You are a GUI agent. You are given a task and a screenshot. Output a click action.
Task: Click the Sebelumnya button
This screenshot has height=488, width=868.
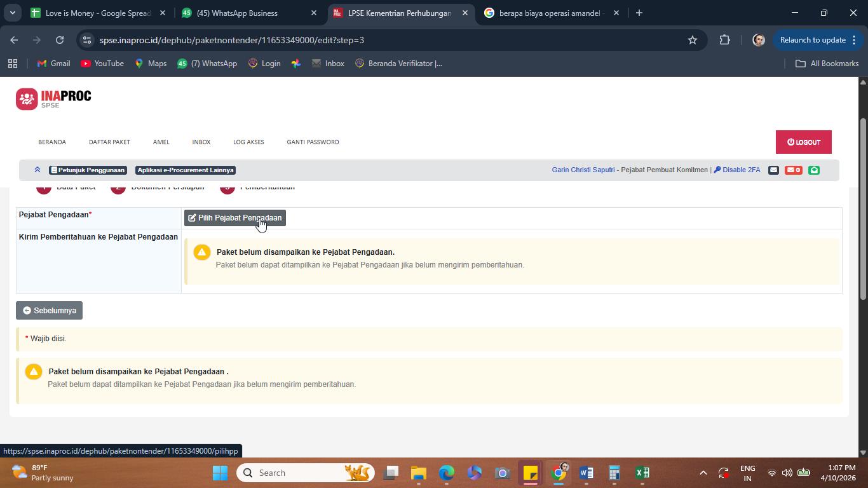(x=49, y=311)
